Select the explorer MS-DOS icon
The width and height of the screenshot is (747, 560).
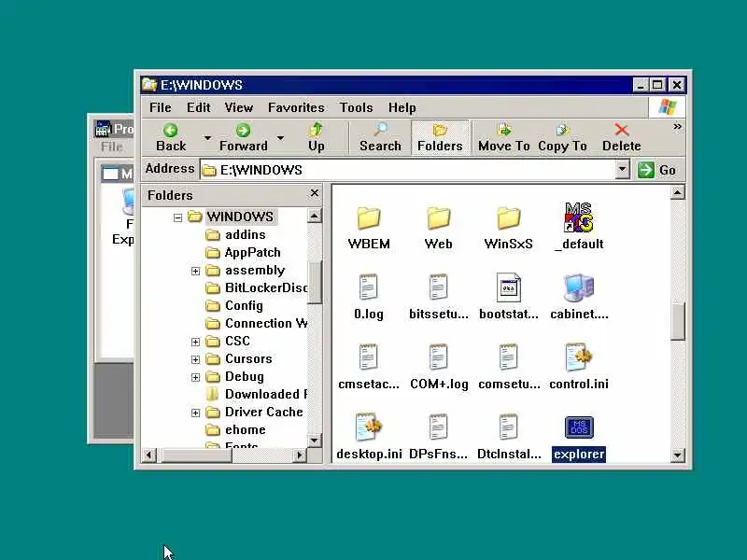point(579,427)
